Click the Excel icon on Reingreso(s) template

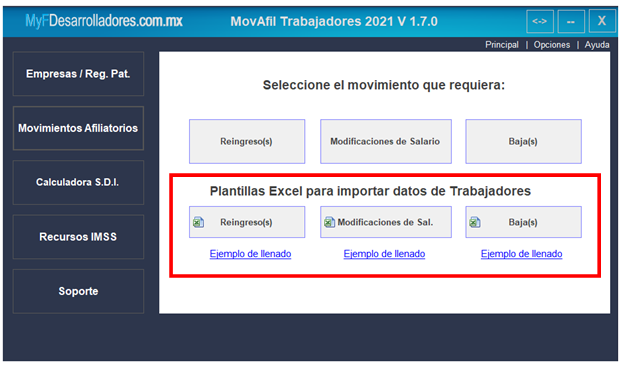click(198, 222)
